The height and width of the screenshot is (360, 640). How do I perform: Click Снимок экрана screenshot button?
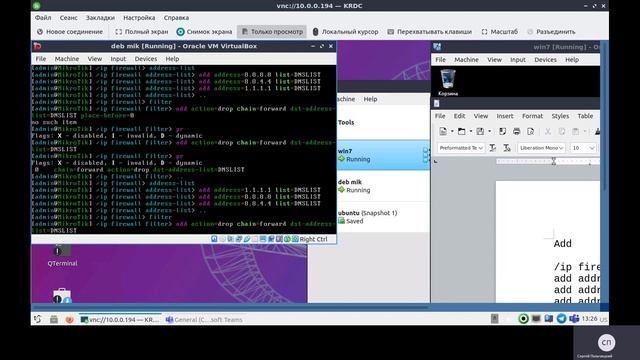[x=204, y=31]
